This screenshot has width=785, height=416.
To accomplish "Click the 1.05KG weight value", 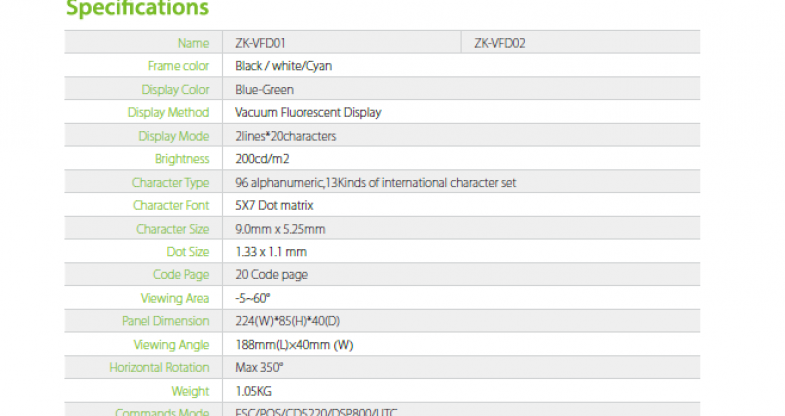I will click(x=256, y=391).
